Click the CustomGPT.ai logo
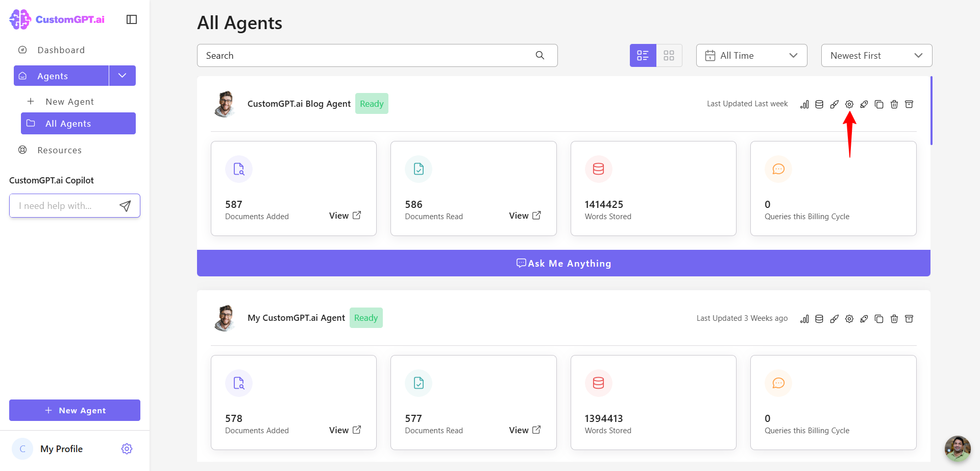This screenshot has width=980, height=471. [57, 19]
